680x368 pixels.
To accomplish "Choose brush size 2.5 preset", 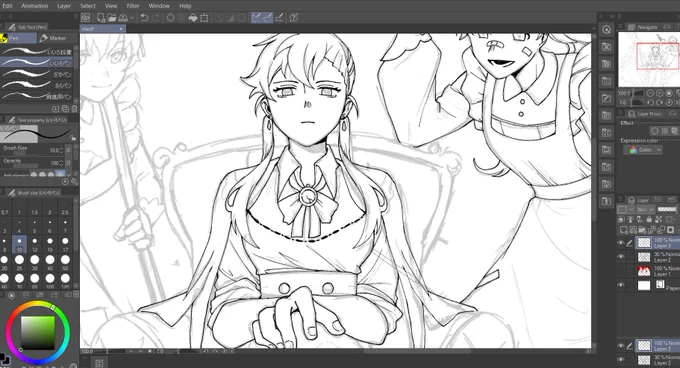I will coord(65,209).
